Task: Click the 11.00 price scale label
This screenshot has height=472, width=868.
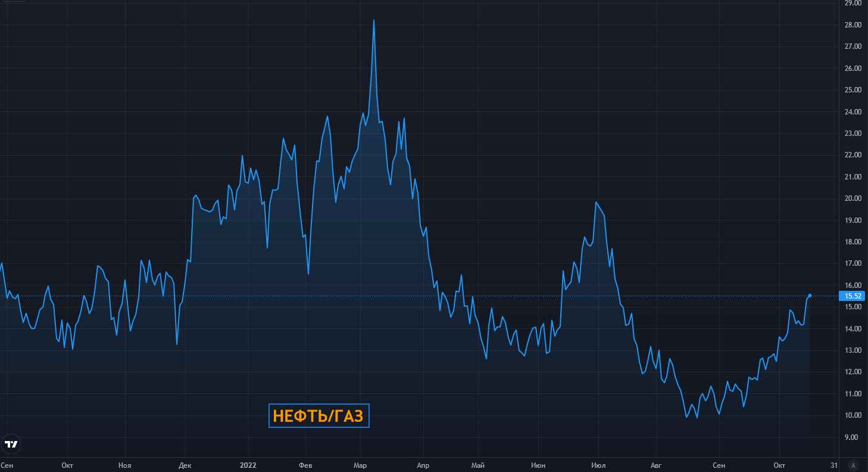Action: 853,394
